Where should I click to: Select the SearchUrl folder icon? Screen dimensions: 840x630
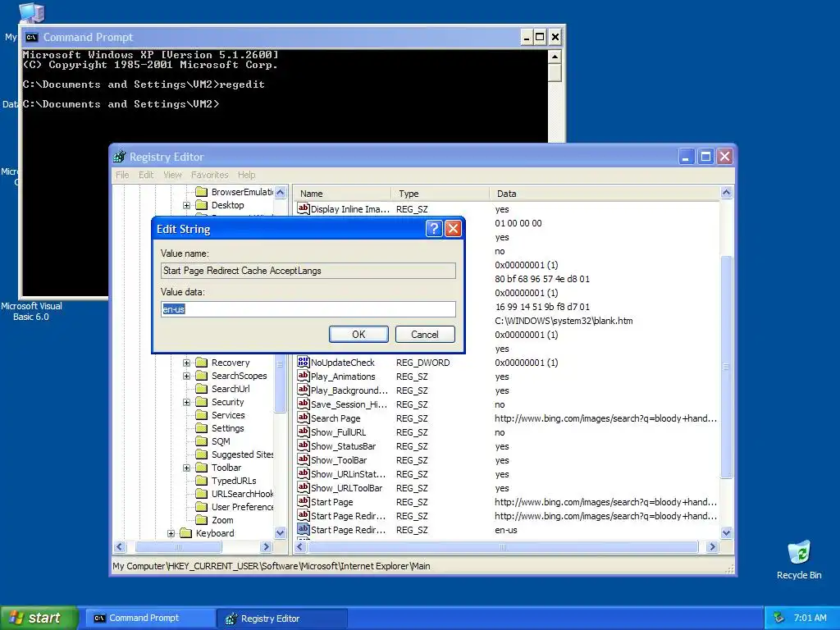(x=202, y=389)
